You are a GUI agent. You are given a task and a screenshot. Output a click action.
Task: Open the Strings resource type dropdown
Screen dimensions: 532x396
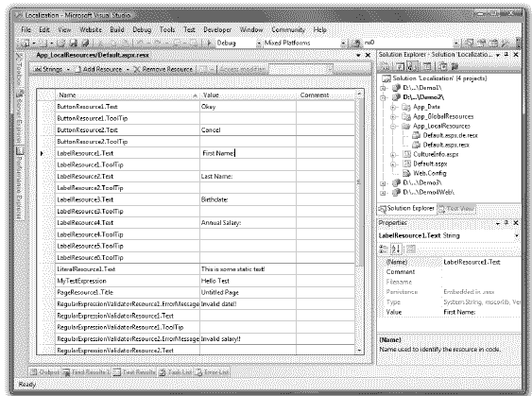[68, 69]
